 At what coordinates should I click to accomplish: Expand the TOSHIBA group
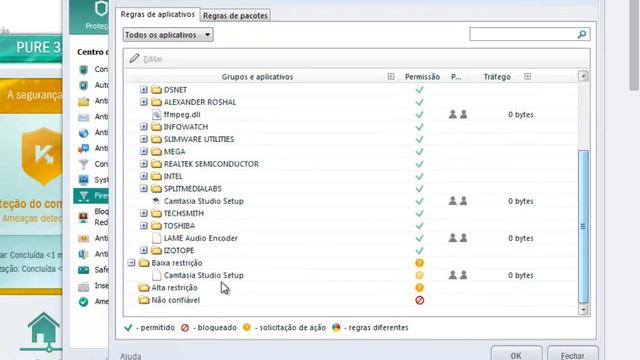(144, 225)
